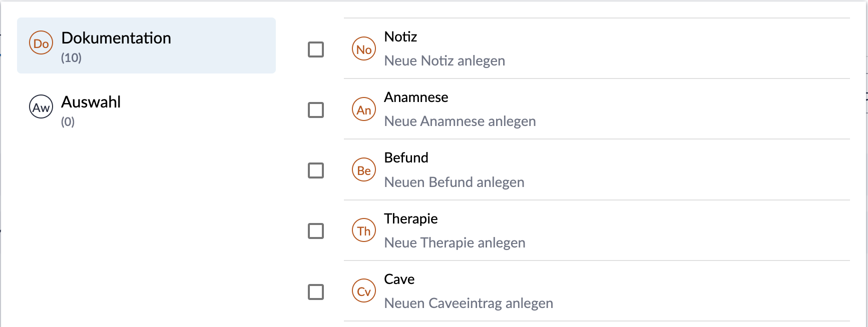The height and width of the screenshot is (327, 868).
Task: Click 'Neuen Befund anlegen' subtitle
Action: (x=454, y=182)
